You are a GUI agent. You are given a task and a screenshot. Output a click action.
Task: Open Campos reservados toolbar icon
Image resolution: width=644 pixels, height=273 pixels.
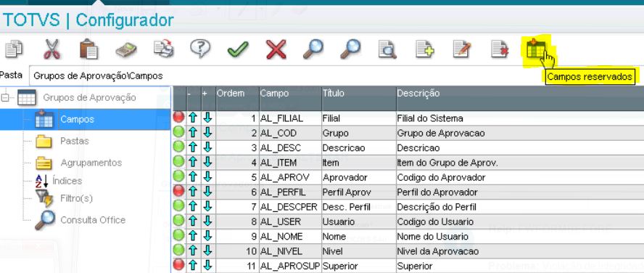click(537, 49)
